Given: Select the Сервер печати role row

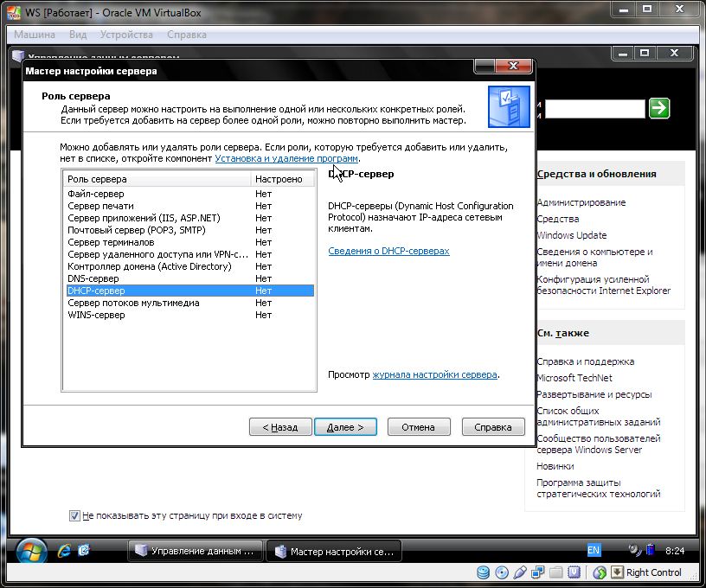Looking at the screenshot, I should [189, 206].
